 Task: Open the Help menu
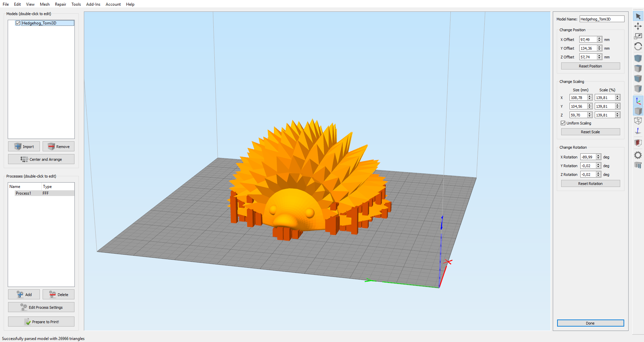coord(130,4)
